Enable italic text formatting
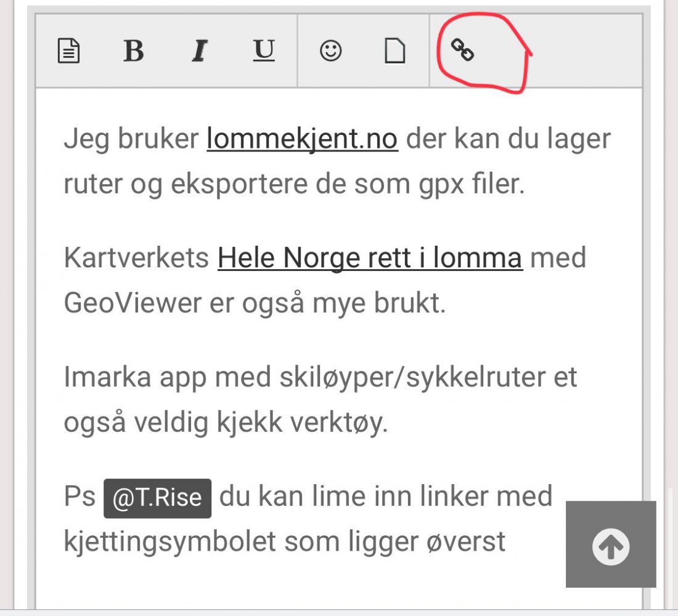 [198, 51]
